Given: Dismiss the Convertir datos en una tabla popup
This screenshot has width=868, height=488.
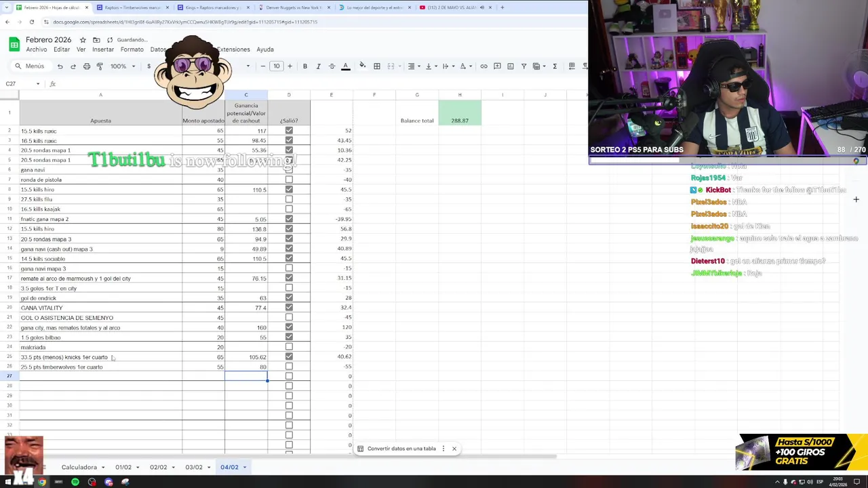Looking at the screenshot, I should click(x=454, y=449).
